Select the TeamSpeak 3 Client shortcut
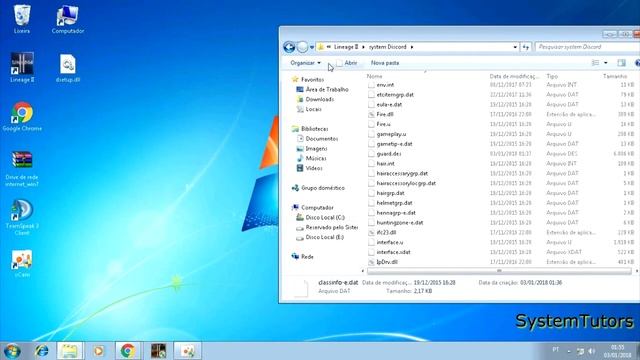640x360 pixels. [22, 217]
